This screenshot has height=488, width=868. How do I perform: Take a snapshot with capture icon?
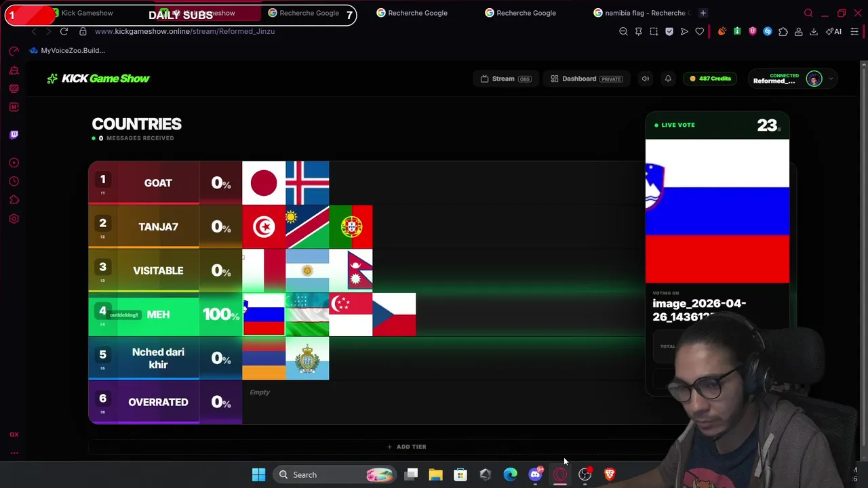(x=654, y=31)
